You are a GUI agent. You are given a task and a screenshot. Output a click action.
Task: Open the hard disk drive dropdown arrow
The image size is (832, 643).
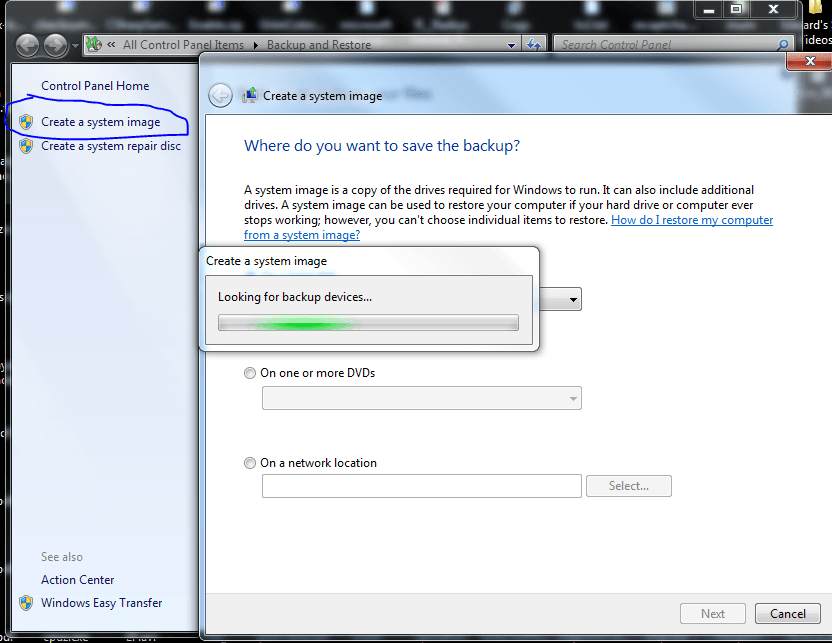[x=573, y=299]
